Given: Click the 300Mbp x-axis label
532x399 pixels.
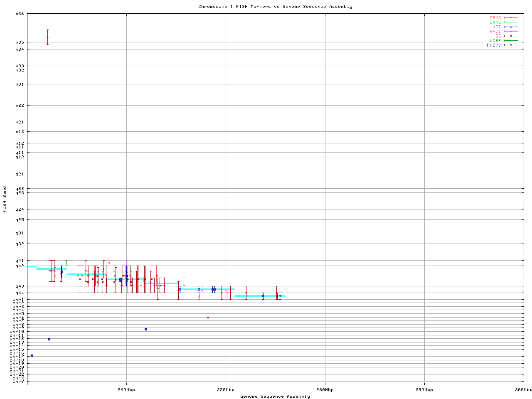Looking at the screenshot, I should tap(523, 390).
